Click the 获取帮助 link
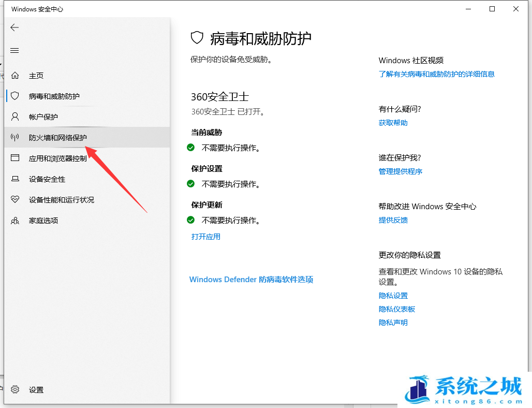Viewport: 532px width, 408px height. pos(393,123)
